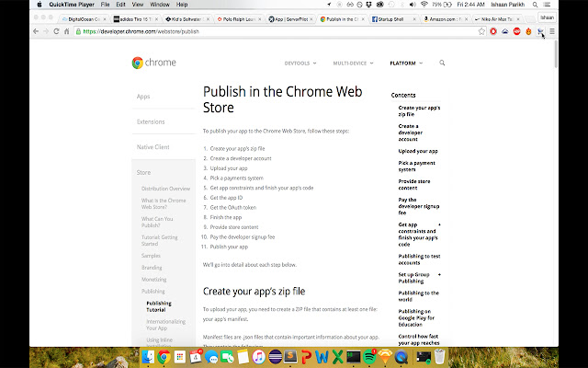The height and width of the screenshot is (368, 588).
Task: Launch Google Chrome from the dock
Action: [x=164, y=357]
